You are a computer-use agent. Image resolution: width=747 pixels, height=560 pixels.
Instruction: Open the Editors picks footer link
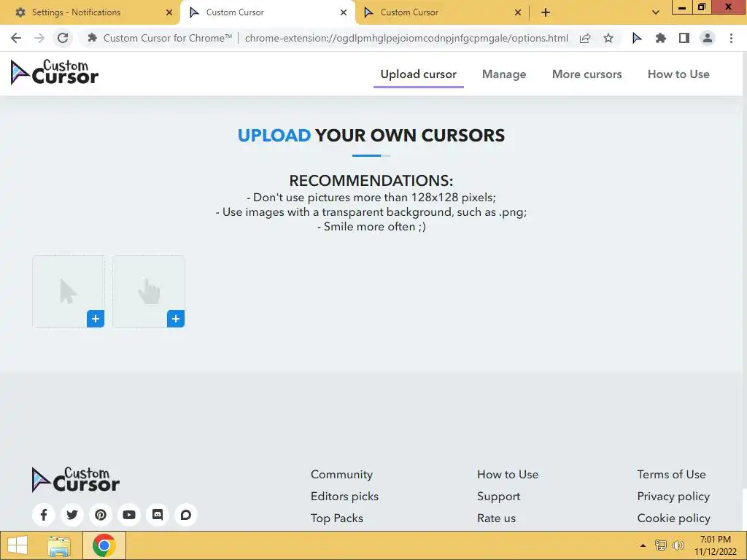point(344,496)
